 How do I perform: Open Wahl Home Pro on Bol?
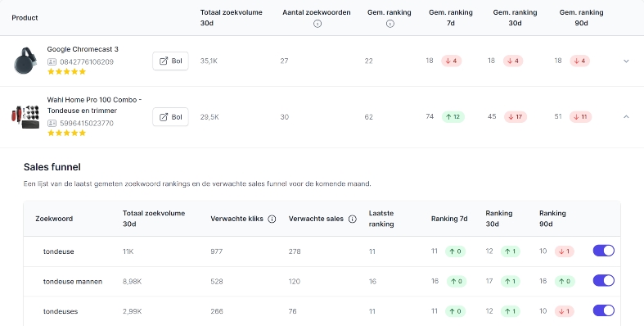coord(170,117)
